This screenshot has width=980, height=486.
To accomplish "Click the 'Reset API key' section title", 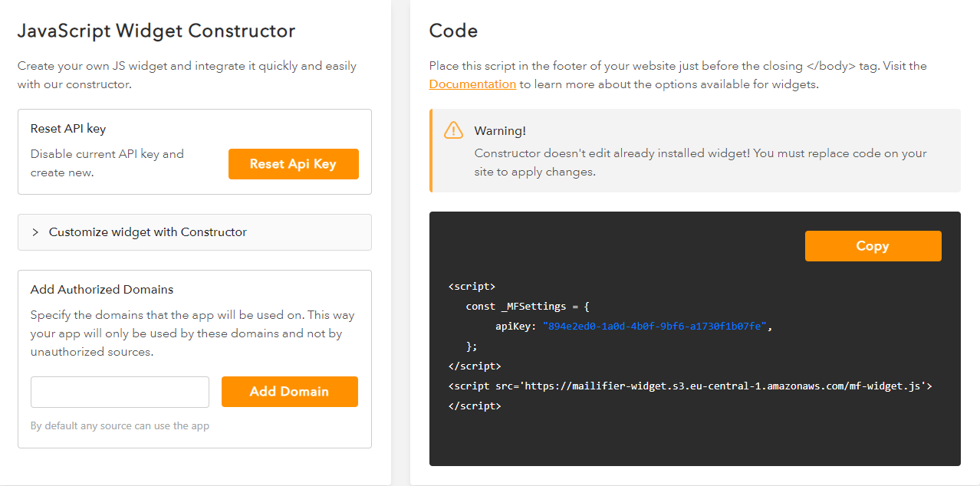I will point(68,129).
